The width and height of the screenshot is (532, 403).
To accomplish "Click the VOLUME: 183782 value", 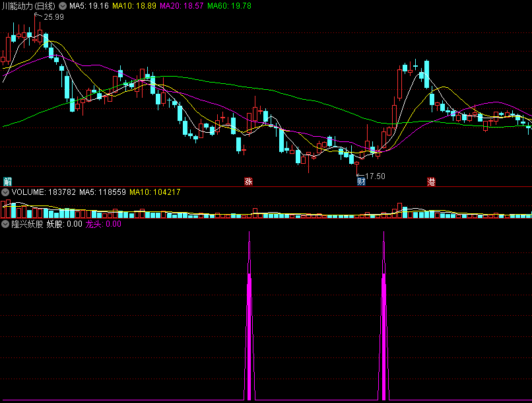I will (x=44, y=192).
